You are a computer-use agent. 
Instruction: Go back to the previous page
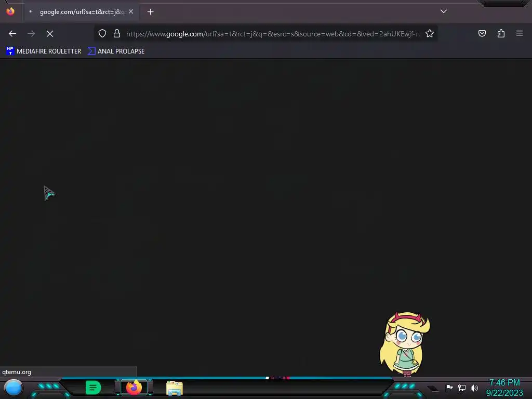click(12, 34)
